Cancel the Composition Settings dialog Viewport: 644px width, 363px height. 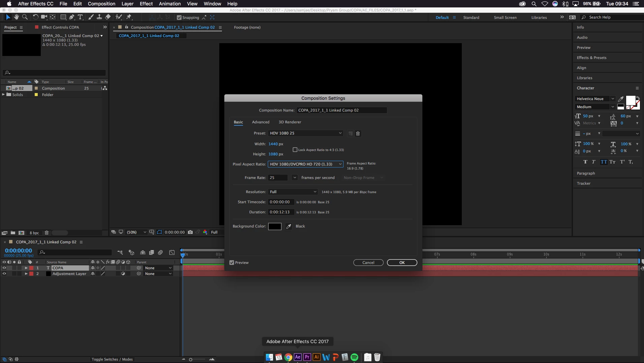tap(368, 263)
